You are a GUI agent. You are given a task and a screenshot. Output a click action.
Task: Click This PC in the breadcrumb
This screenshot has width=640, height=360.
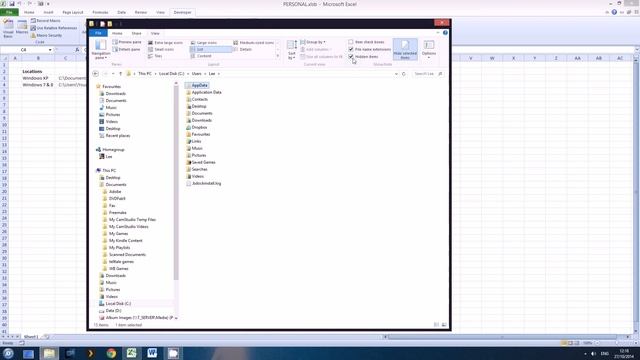144,74
